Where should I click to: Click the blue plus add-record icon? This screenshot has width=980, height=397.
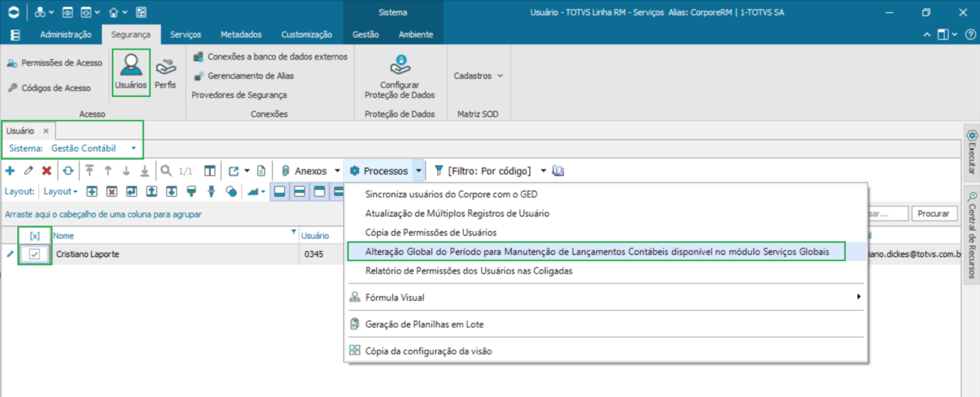10,171
